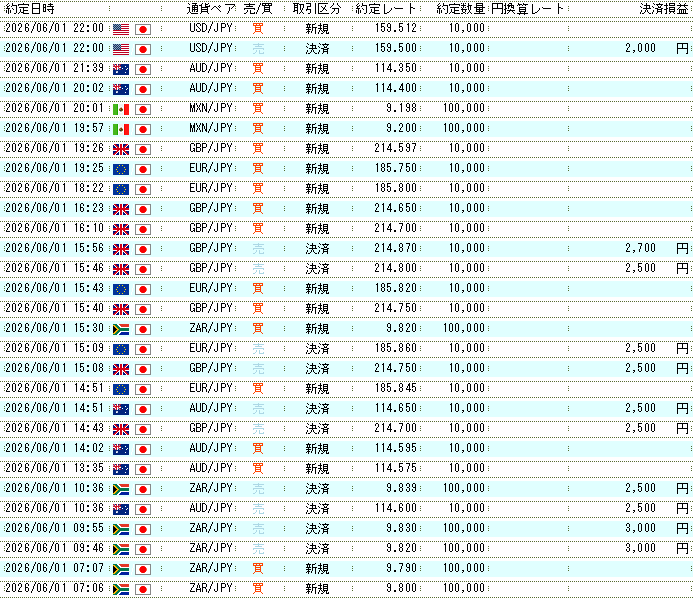This screenshot has width=693, height=598.
Task: Select the rate value 114.400
Action: click(x=396, y=88)
